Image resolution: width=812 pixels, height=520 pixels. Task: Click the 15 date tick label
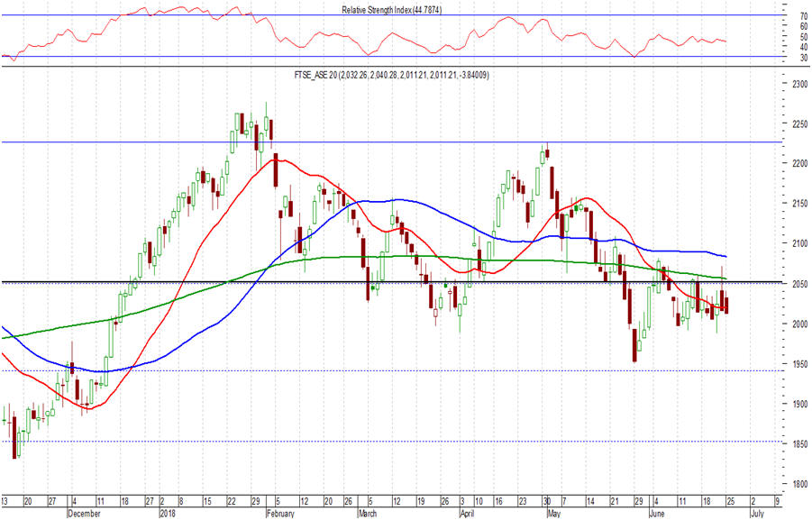click(207, 502)
